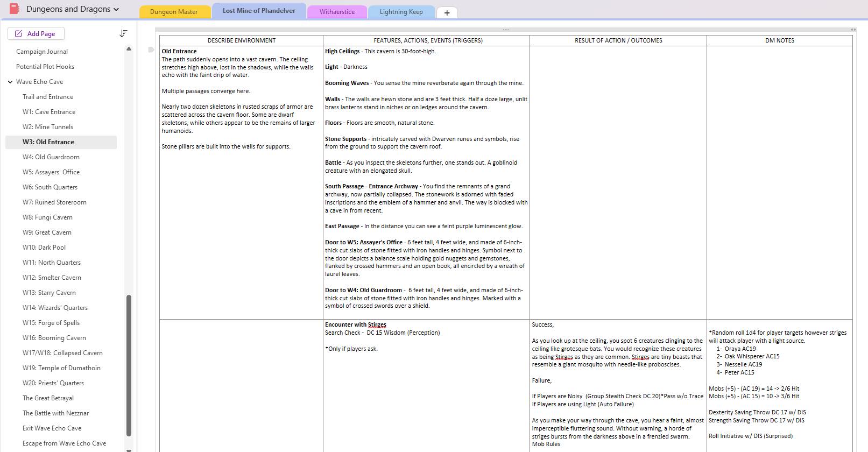Click the Roll Initiative w/ DIS (Surprised) line
Viewport: 868px width, 452px height.
[x=751, y=436]
